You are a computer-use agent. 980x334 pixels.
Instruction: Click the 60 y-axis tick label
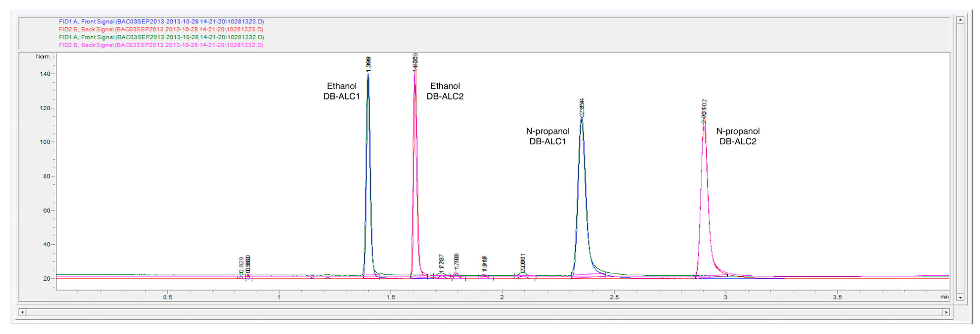pos(46,211)
